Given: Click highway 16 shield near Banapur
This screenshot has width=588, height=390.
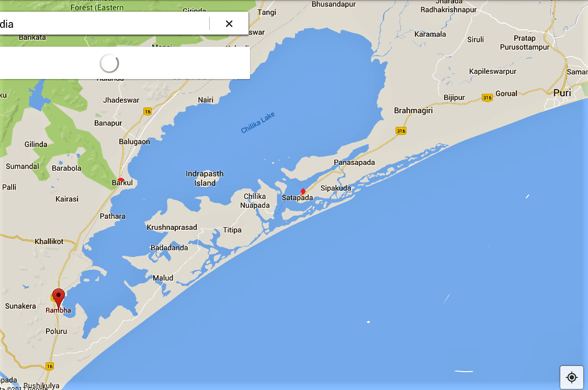Looking at the screenshot, I should pos(148,112).
